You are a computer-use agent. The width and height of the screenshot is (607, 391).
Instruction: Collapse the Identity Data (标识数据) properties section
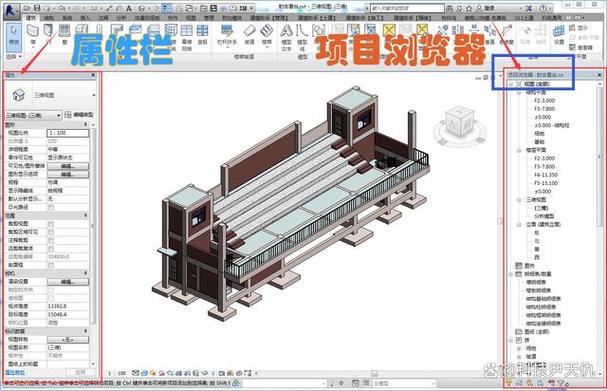86,331
